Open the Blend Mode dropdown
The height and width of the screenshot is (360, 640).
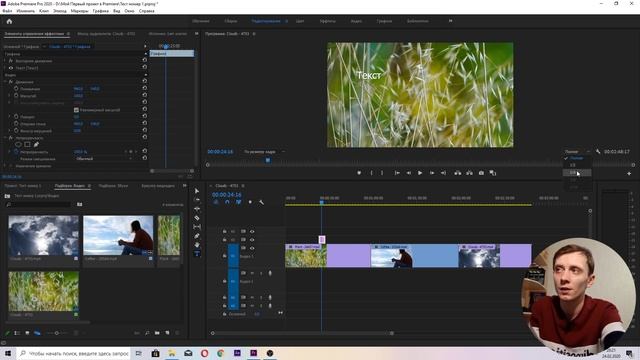[104, 159]
